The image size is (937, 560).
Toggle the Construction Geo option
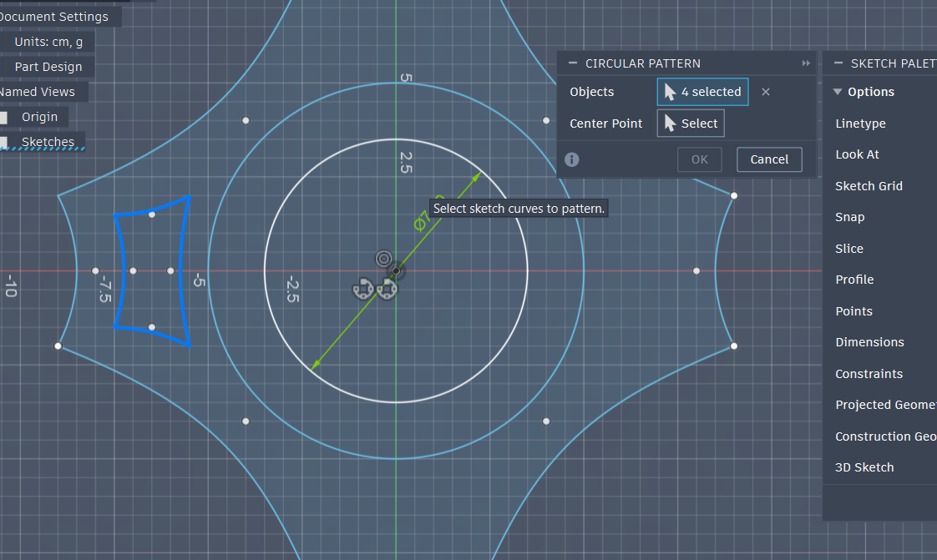tap(885, 437)
